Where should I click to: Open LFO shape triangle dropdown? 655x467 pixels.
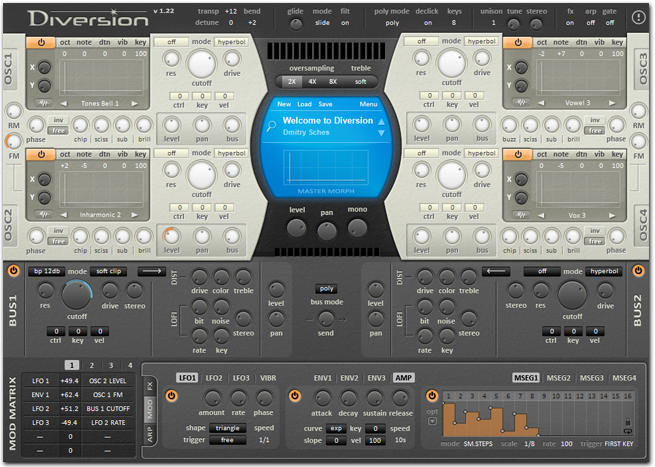tap(227, 428)
